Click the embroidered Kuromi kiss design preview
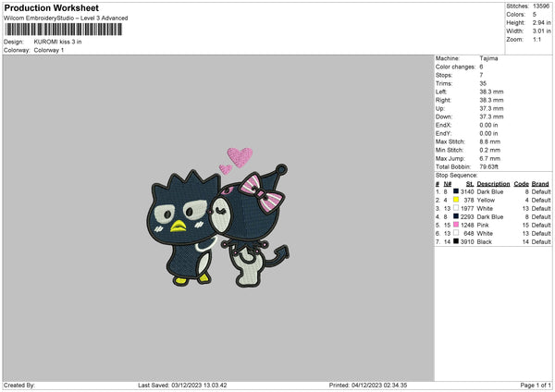The height and width of the screenshot is (392, 555). pyautogui.click(x=218, y=217)
